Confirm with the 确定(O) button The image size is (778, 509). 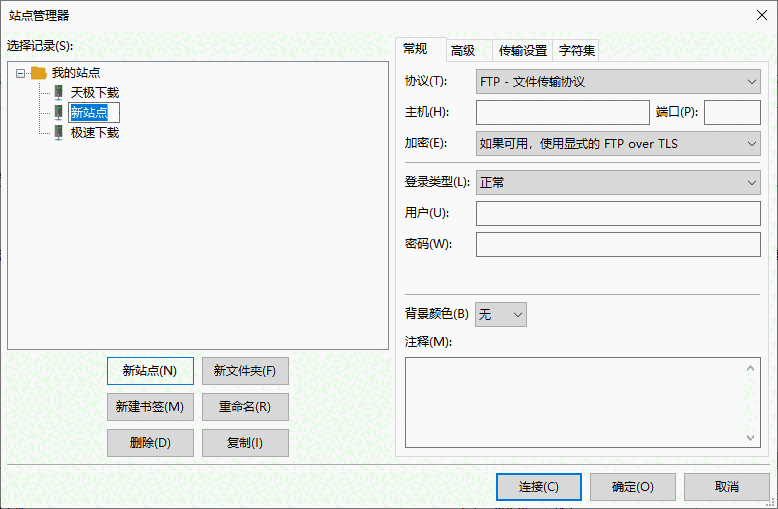[x=633, y=487]
